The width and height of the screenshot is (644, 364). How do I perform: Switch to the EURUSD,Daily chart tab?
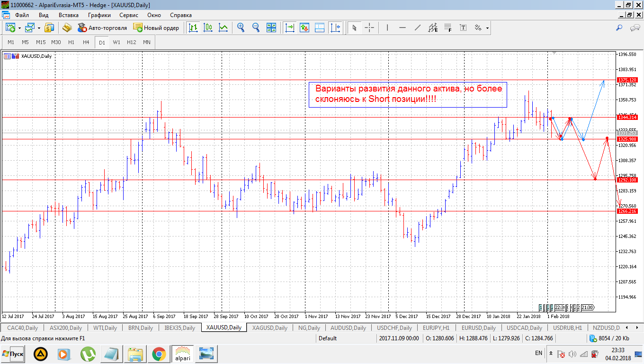coord(478,328)
